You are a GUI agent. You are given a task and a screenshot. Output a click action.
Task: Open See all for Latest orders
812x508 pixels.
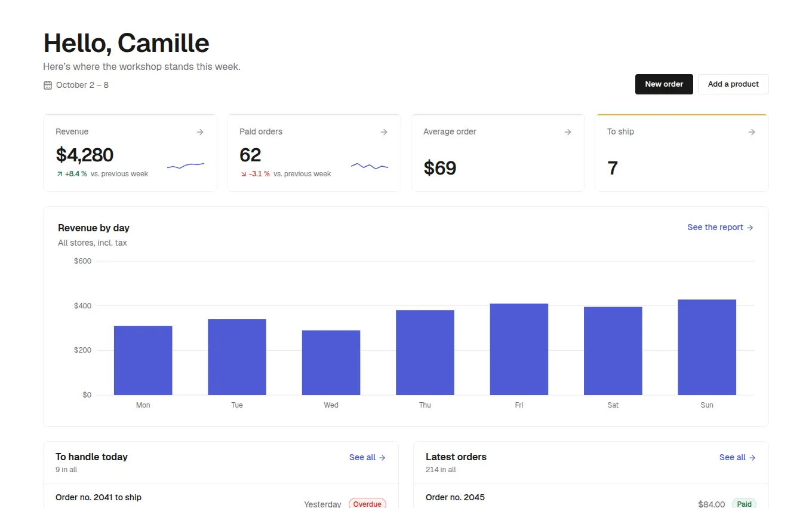click(x=738, y=457)
